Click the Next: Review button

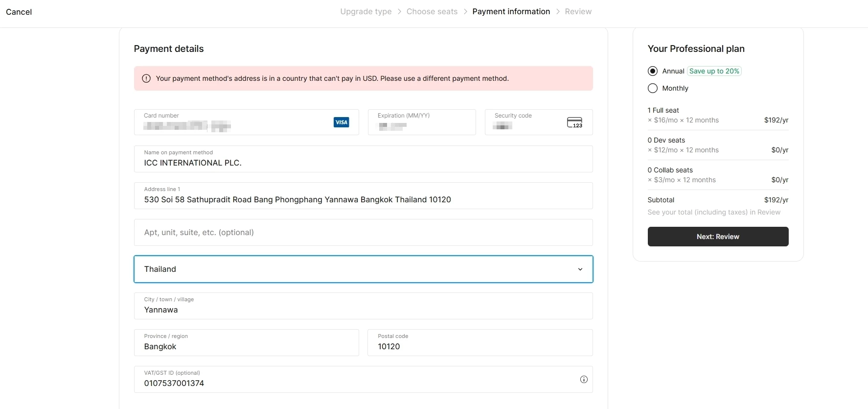718,237
